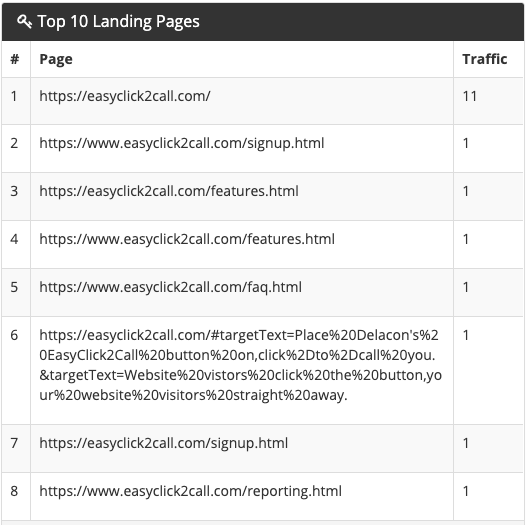Select the https://easyclick2call.com/ page URL
The width and height of the screenshot is (527, 525).
(x=125, y=96)
